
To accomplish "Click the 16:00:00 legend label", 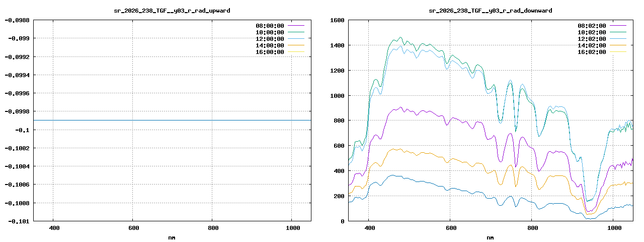I will [270, 51].
